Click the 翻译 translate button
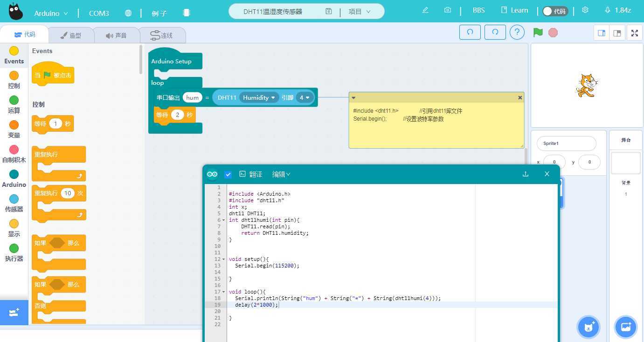This screenshot has height=342, width=644. coord(251,174)
